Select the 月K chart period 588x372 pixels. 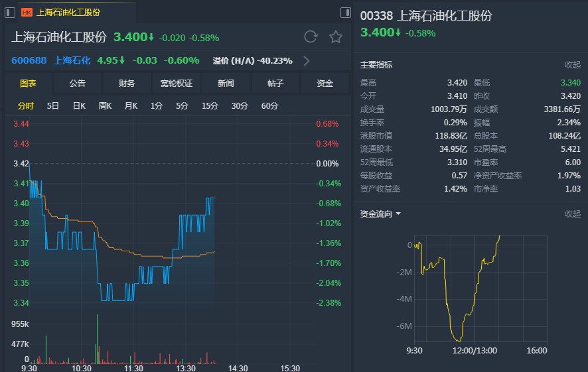click(x=131, y=106)
